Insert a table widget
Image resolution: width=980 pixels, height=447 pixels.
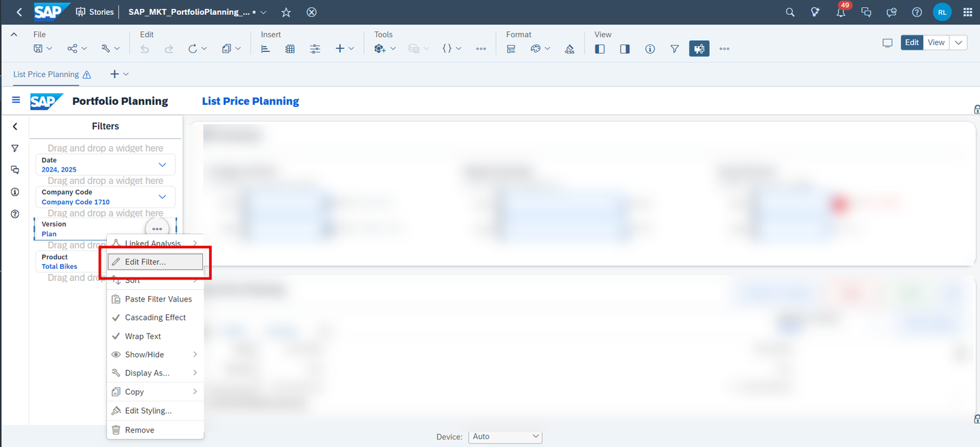290,49
